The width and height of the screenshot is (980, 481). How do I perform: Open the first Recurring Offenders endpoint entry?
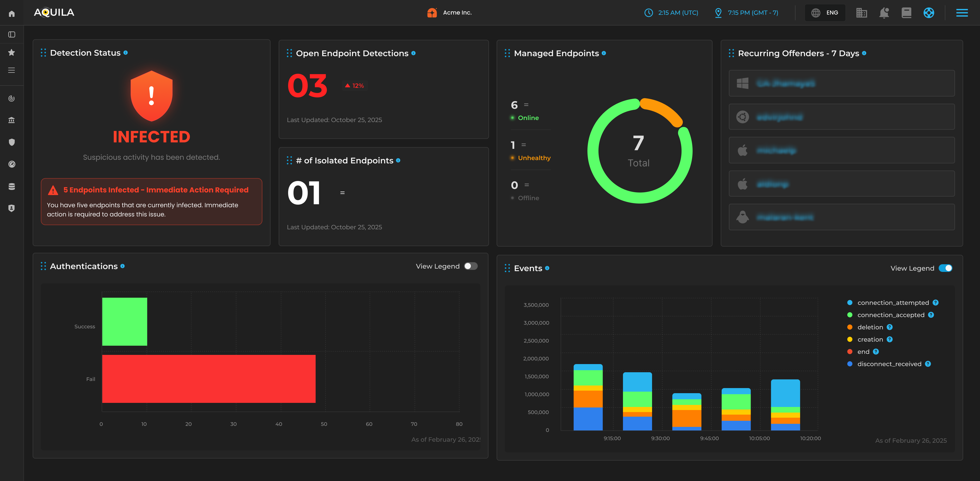pos(841,83)
